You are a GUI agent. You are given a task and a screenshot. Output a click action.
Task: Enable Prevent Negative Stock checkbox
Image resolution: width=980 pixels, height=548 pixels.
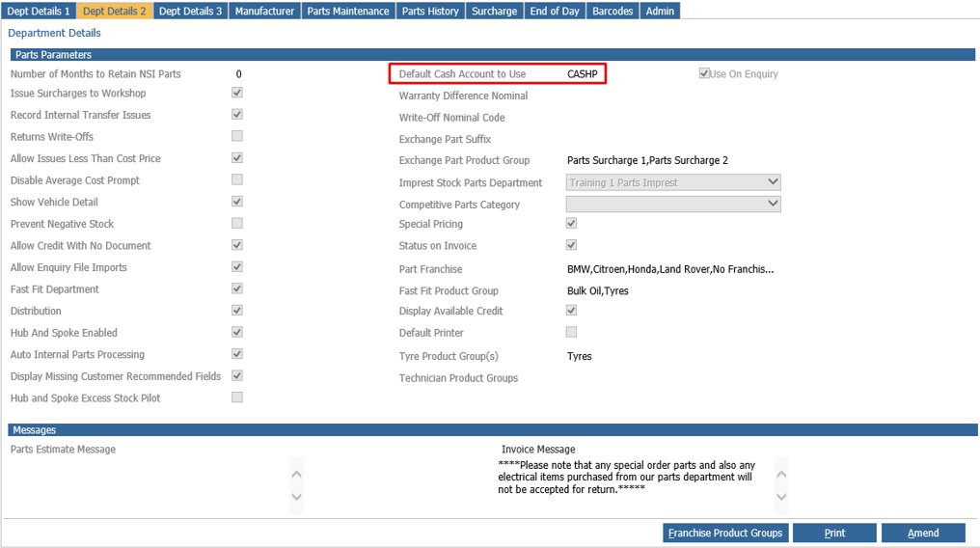(237, 223)
